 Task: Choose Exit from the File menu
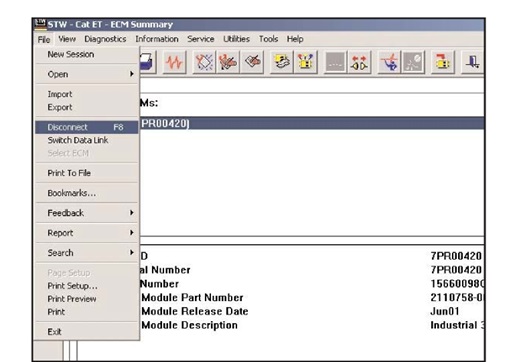coord(87,332)
